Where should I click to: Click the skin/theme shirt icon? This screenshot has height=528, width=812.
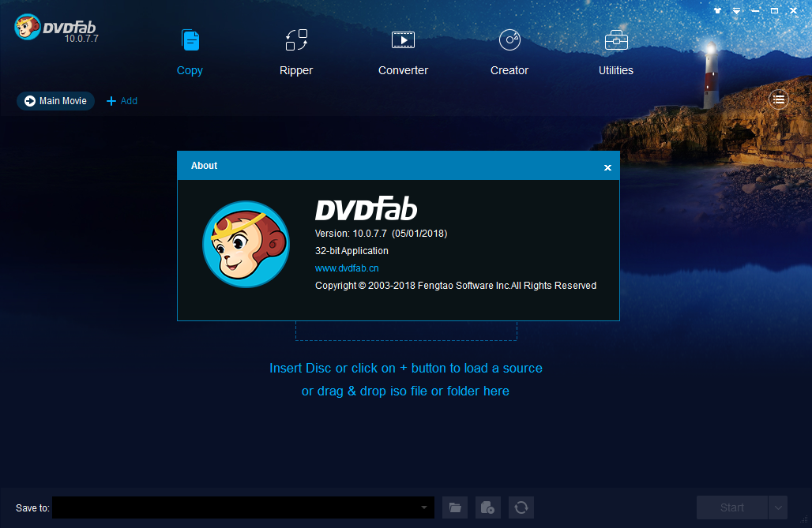click(x=717, y=10)
